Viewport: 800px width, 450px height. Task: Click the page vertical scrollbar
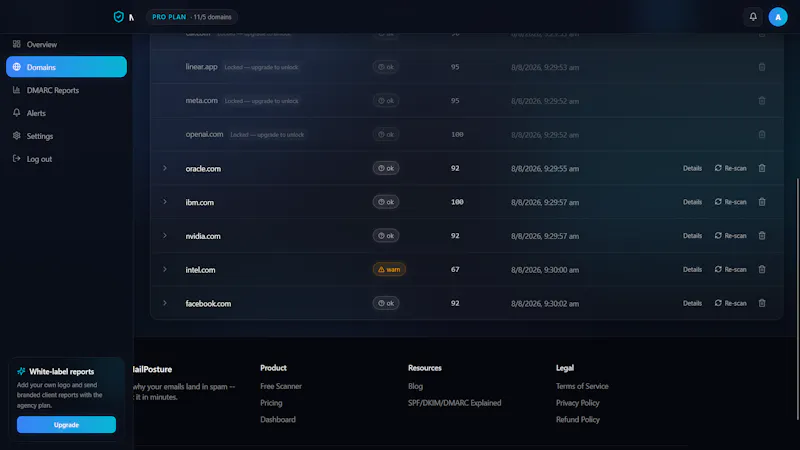click(x=797, y=298)
